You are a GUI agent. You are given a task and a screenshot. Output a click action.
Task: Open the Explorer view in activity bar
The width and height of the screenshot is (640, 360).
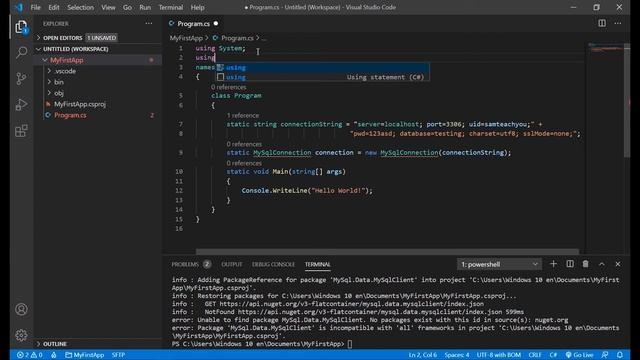21,27
